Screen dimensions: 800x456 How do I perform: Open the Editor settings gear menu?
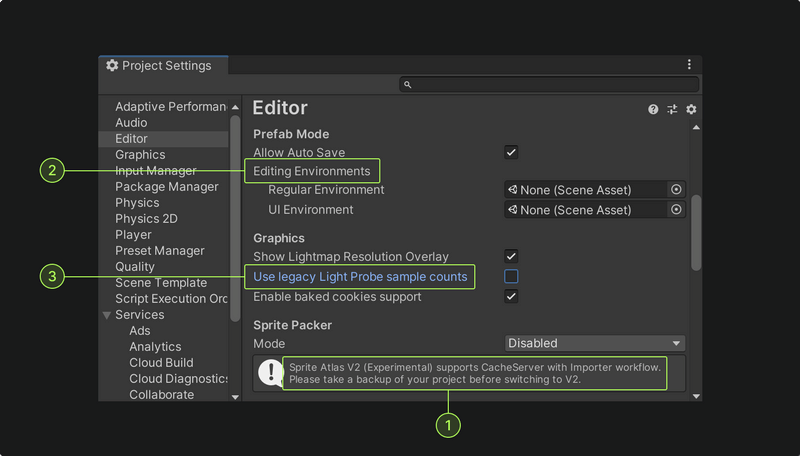[691, 109]
